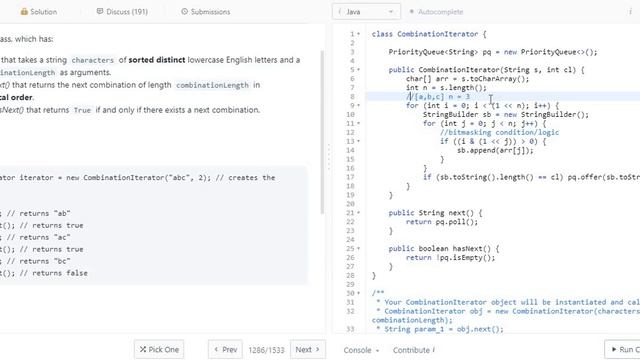
Task: Click line number 3 in gutter
Action: point(352,52)
